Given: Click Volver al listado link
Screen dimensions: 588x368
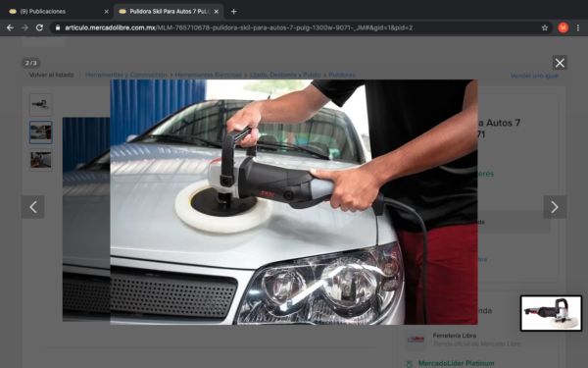Looking at the screenshot, I should tap(51, 75).
